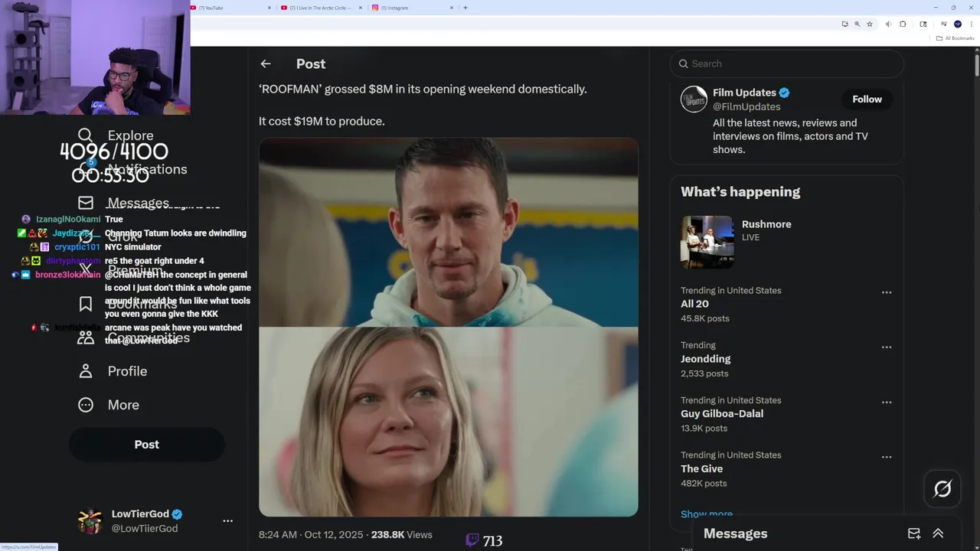Image resolution: width=980 pixels, height=551 pixels.
Task: Open more options for Guy Gilboa-Dalal trend
Action: click(887, 403)
